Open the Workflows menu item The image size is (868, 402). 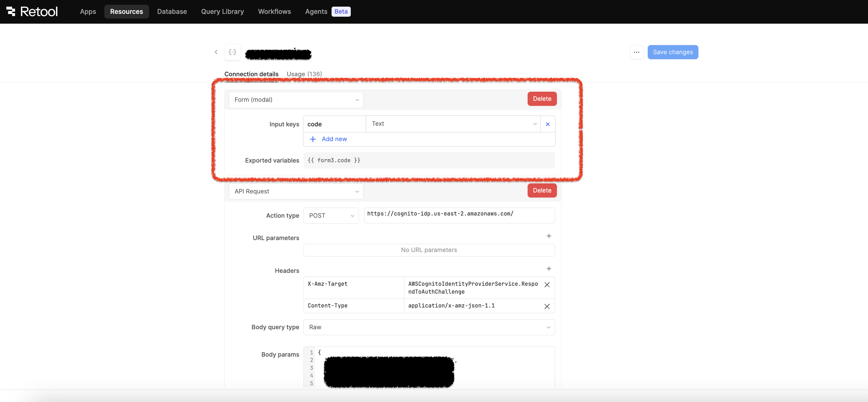click(x=274, y=11)
